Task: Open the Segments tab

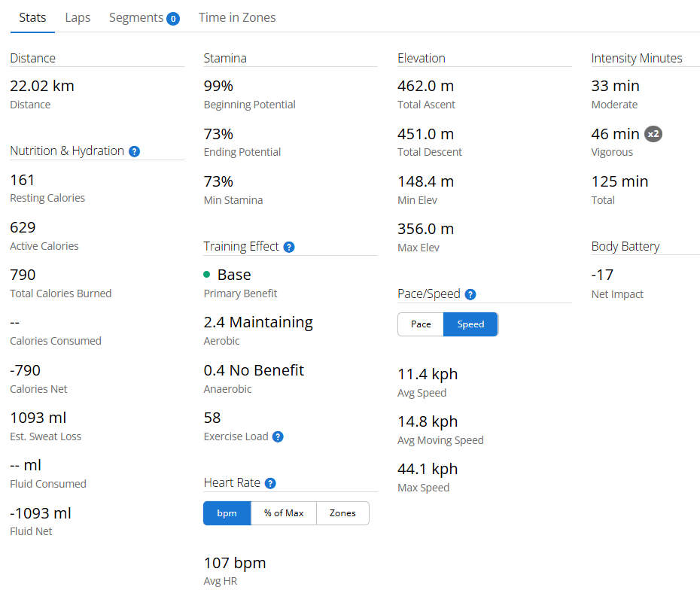Action: tap(136, 17)
